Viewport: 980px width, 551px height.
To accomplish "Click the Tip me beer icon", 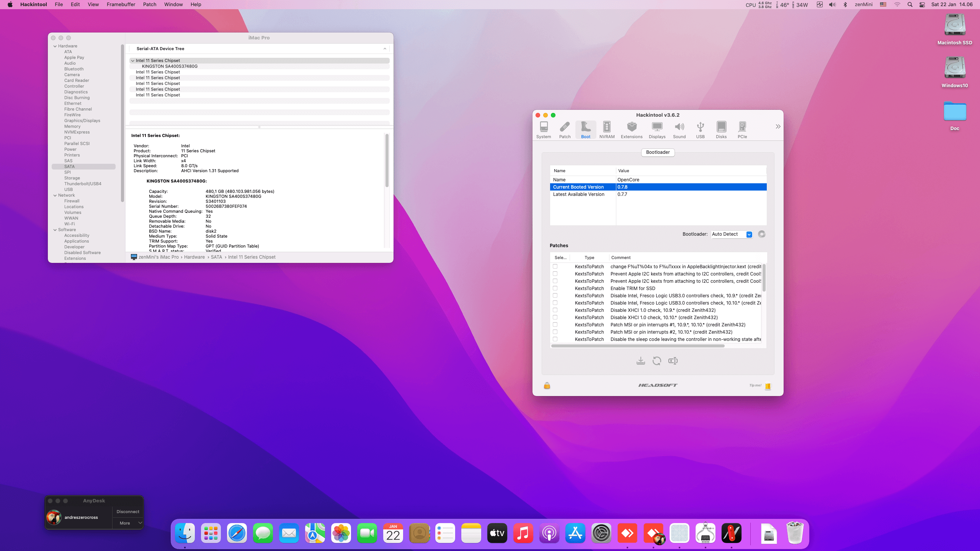I will click(x=768, y=386).
